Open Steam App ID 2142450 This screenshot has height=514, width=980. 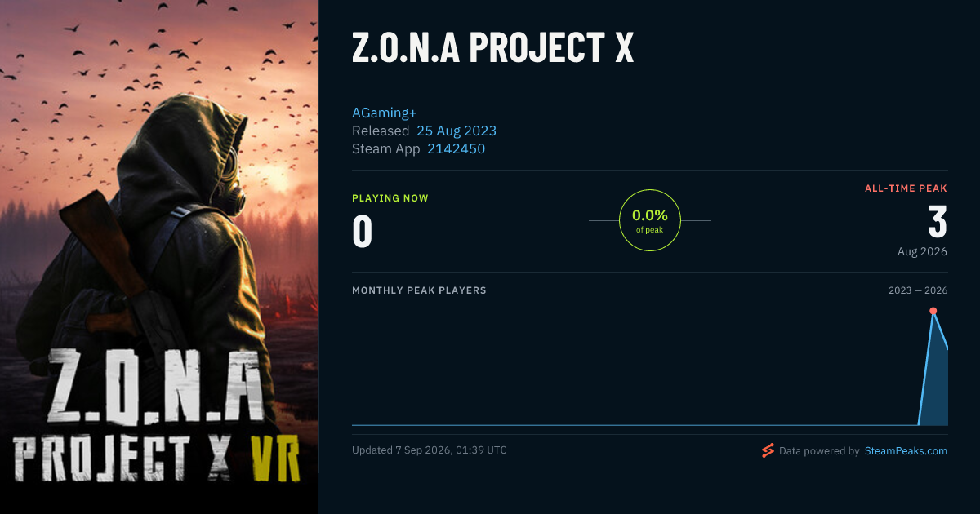[457, 148]
